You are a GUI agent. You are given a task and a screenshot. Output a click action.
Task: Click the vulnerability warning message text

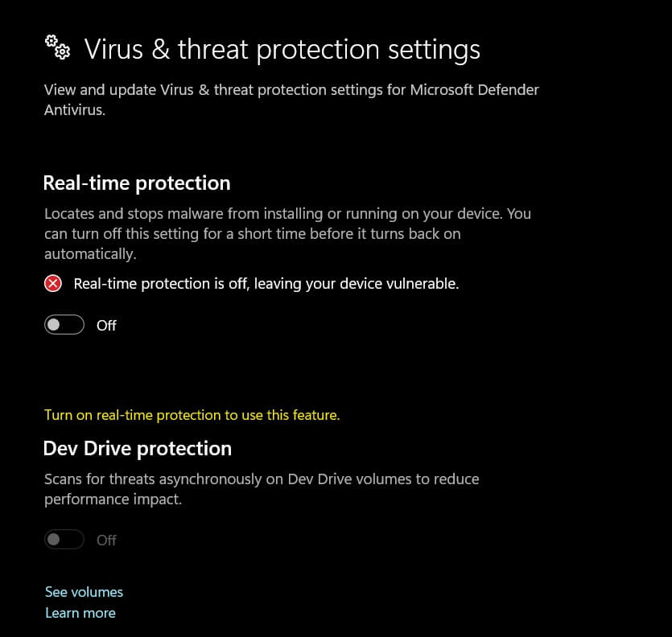(x=266, y=283)
